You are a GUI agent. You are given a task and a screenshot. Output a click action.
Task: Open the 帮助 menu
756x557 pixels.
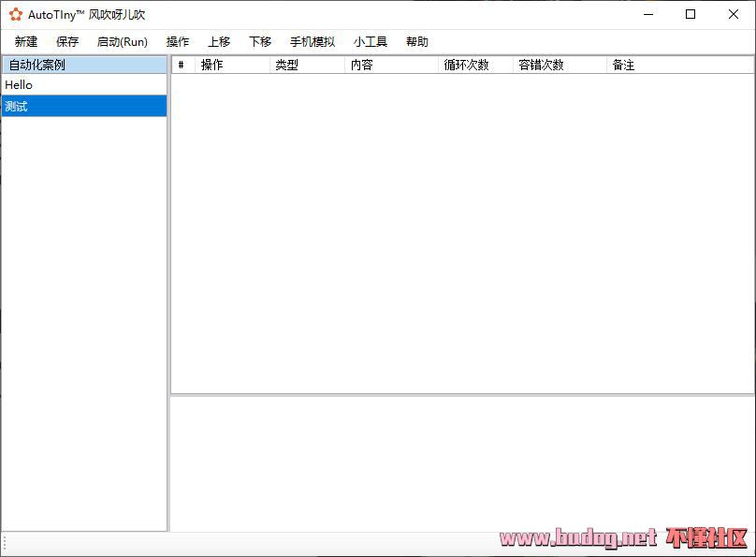pos(417,42)
